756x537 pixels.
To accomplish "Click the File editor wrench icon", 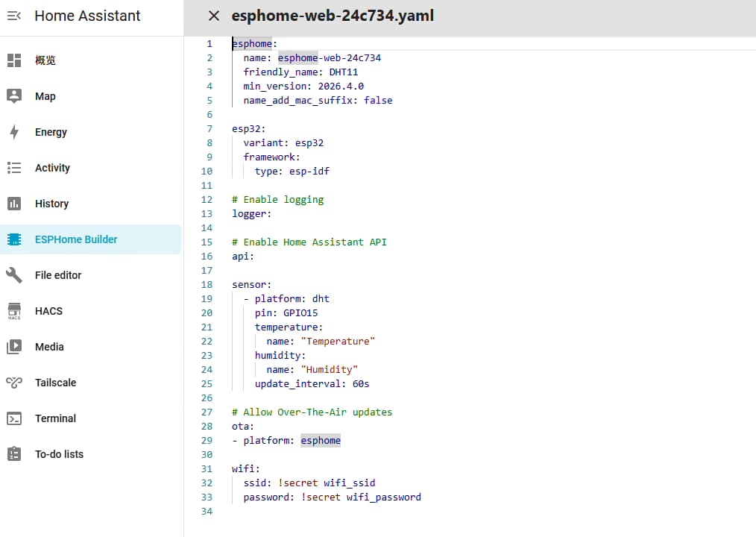I will [x=14, y=275].
